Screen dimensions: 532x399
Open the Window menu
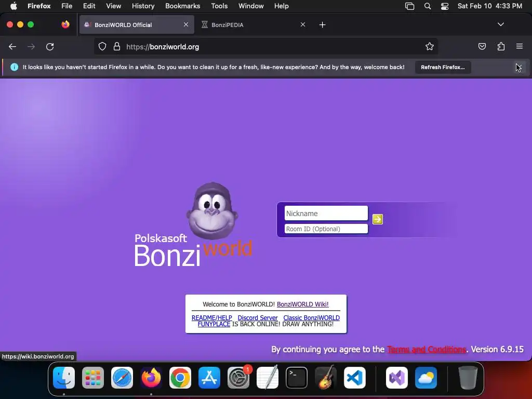(x=251, y=6)
